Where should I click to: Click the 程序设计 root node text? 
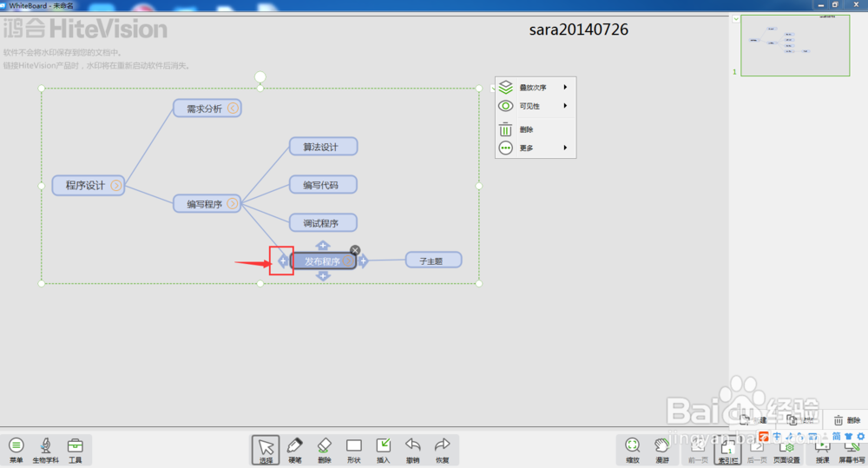click(85, 186)
